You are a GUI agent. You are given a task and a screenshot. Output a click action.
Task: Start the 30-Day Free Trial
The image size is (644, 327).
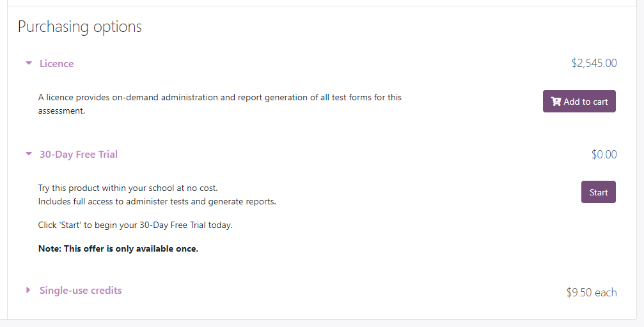pos(599,192)
